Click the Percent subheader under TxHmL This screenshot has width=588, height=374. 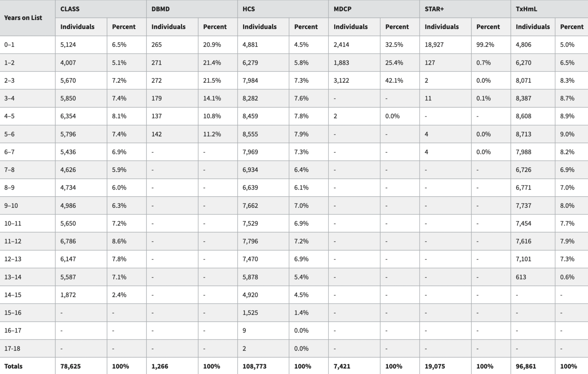(x=572, y=27)
